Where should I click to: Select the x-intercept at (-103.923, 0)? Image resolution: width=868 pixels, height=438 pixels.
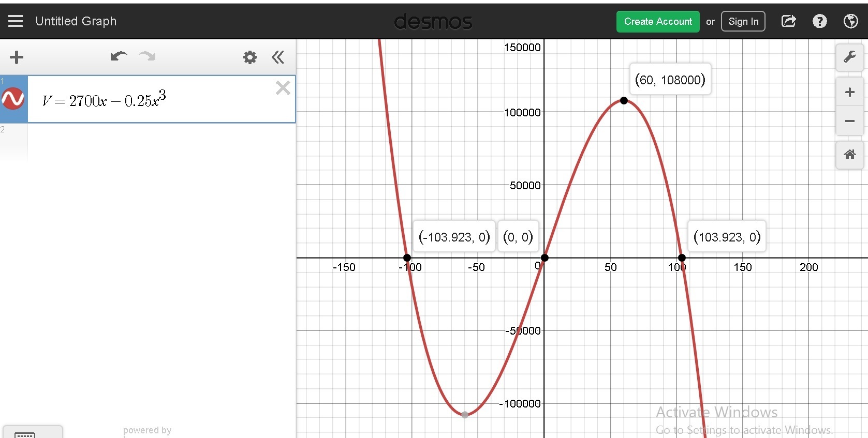(407, 258)
